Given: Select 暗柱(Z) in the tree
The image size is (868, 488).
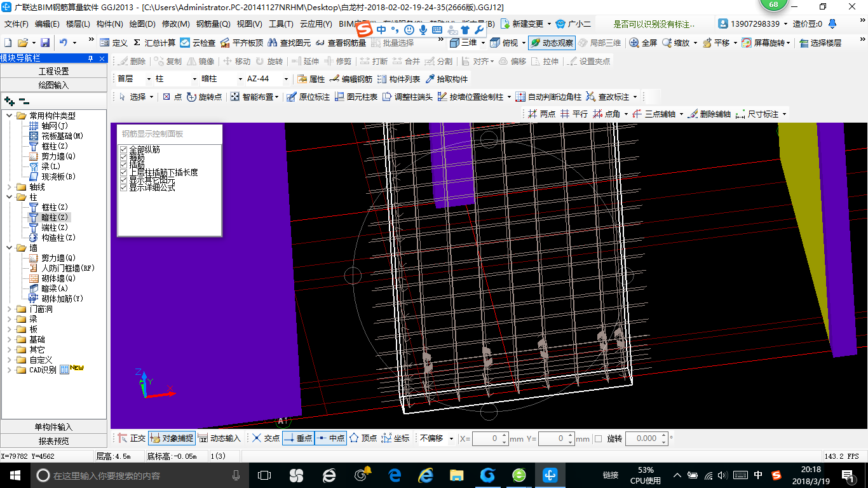Looking at the screenshot, I should [x=54, y=217].
